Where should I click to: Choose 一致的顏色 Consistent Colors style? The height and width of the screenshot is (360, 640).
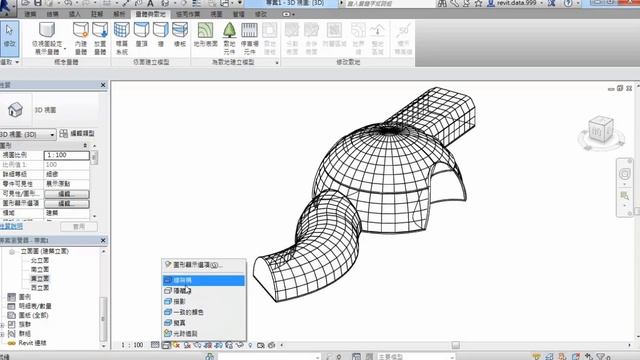coord(204,312)
